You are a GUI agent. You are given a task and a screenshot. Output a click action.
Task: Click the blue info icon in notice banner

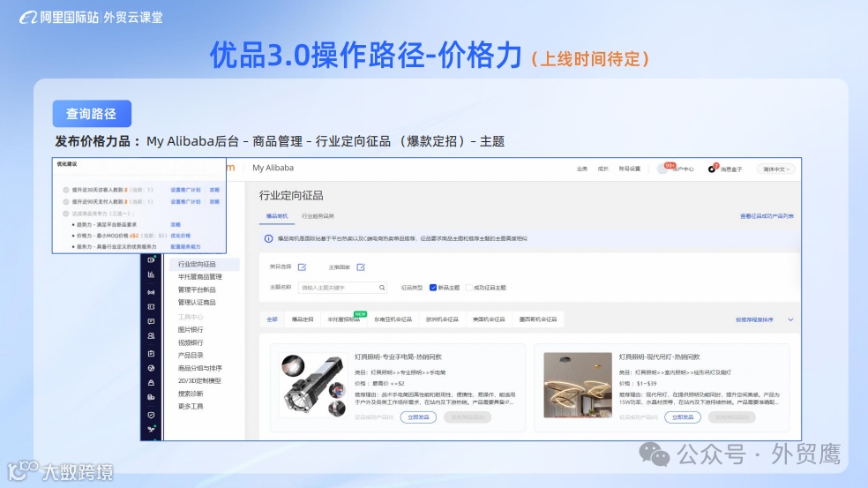(268, 239)
